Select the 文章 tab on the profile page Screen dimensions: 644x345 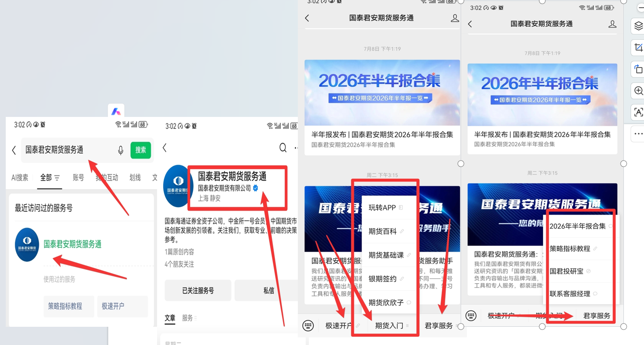pos(170,318)
